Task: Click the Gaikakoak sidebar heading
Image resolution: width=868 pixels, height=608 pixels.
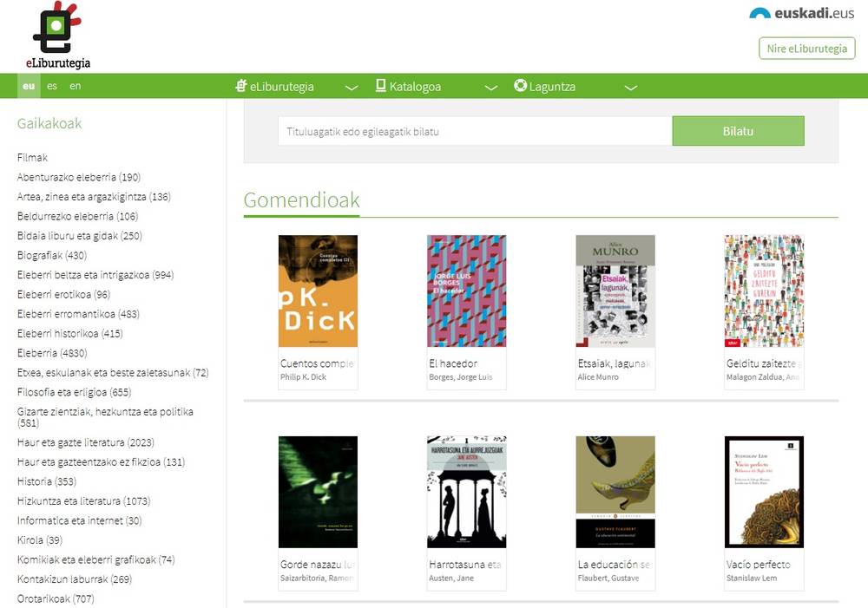Action: (49, 123)
